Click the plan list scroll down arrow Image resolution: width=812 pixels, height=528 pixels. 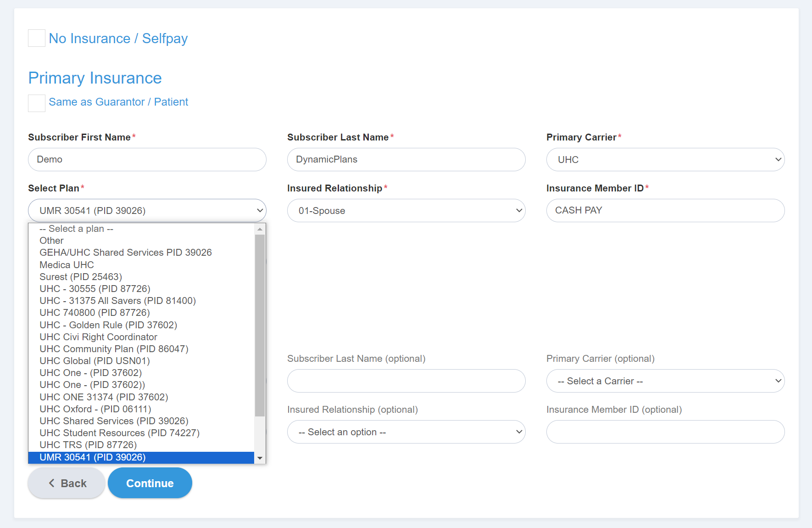[x=260, y=458]
